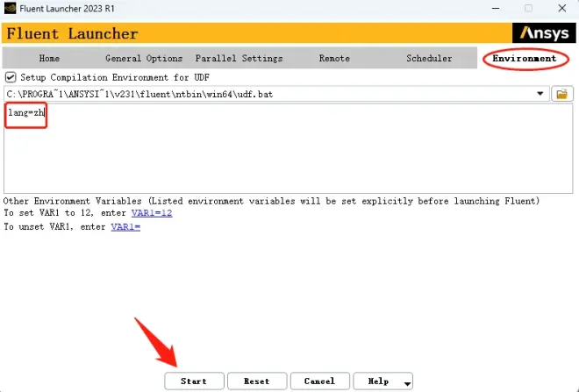Minimize the Fluent Launcher window

[496, 8]
